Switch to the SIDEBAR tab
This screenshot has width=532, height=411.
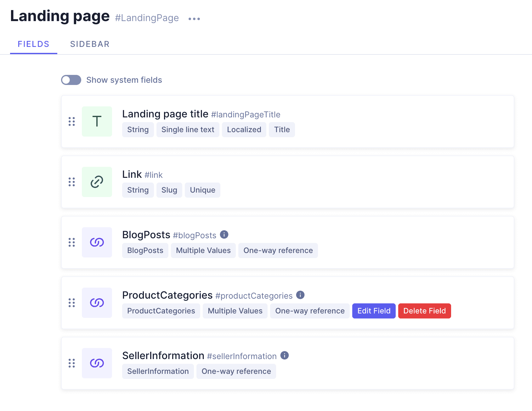click(x=90, y=44)
